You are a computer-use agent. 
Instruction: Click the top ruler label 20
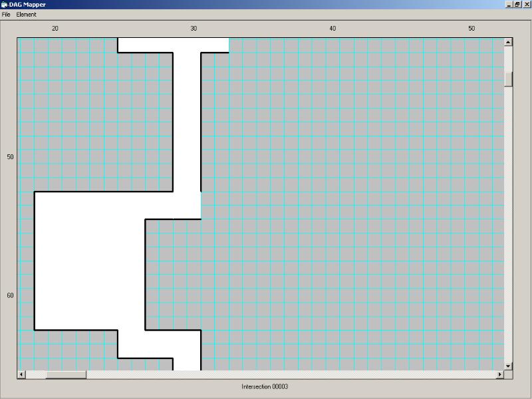click(55, 29)
